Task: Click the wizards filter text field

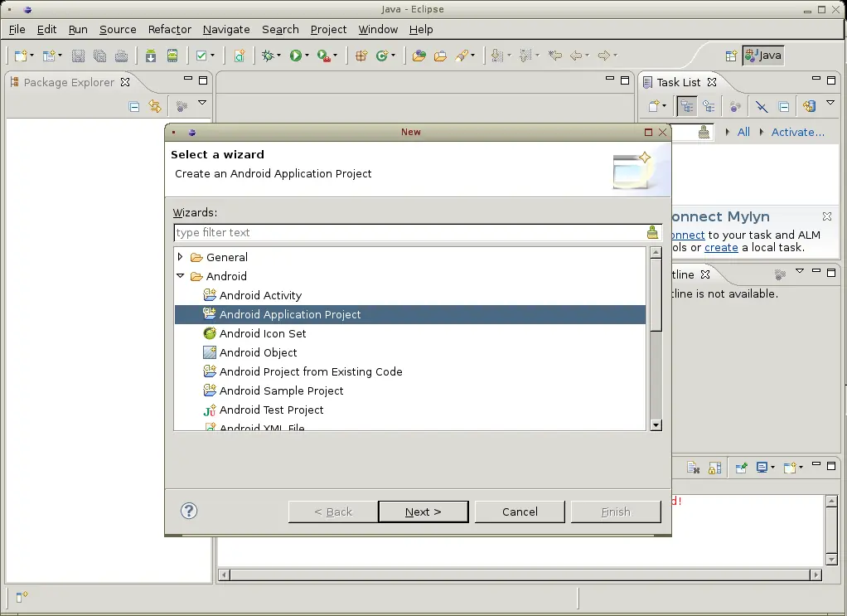Action: 410,232
